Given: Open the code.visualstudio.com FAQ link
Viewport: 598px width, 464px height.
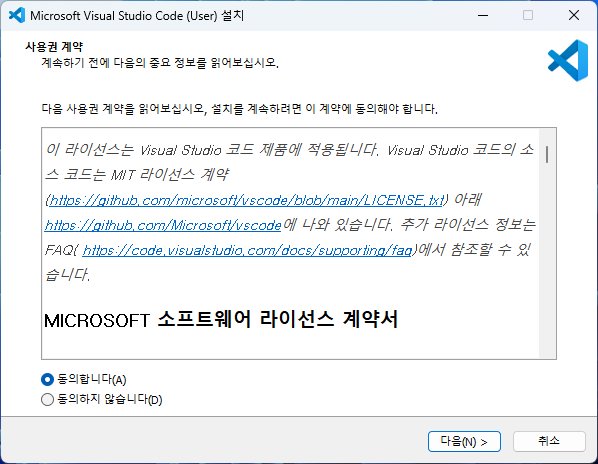Looking at the screenshot, I should point(247,250).
